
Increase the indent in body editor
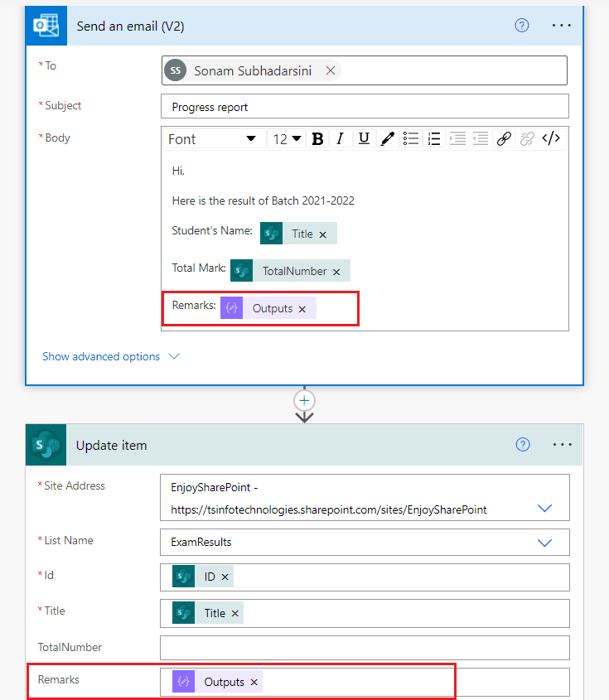point(457,139)
